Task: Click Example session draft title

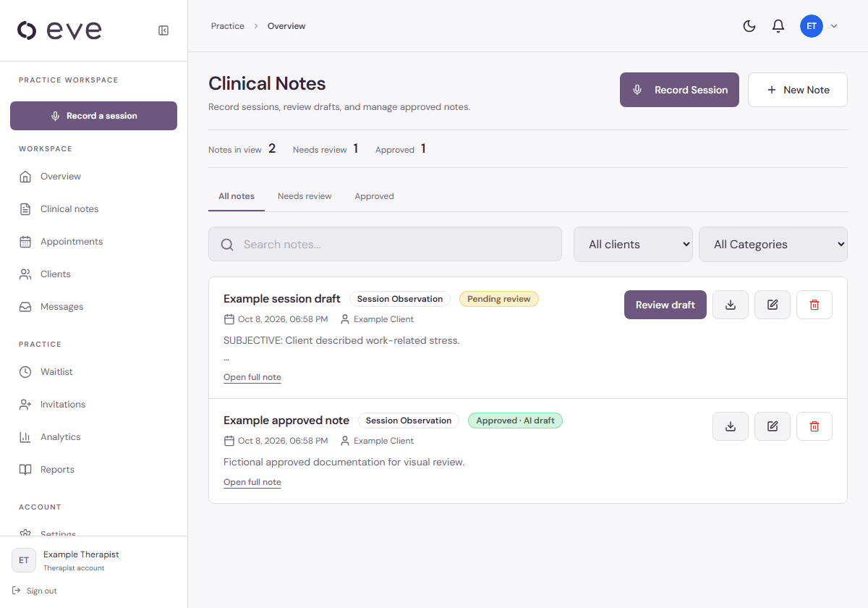Action: click(x=282, y=299)
